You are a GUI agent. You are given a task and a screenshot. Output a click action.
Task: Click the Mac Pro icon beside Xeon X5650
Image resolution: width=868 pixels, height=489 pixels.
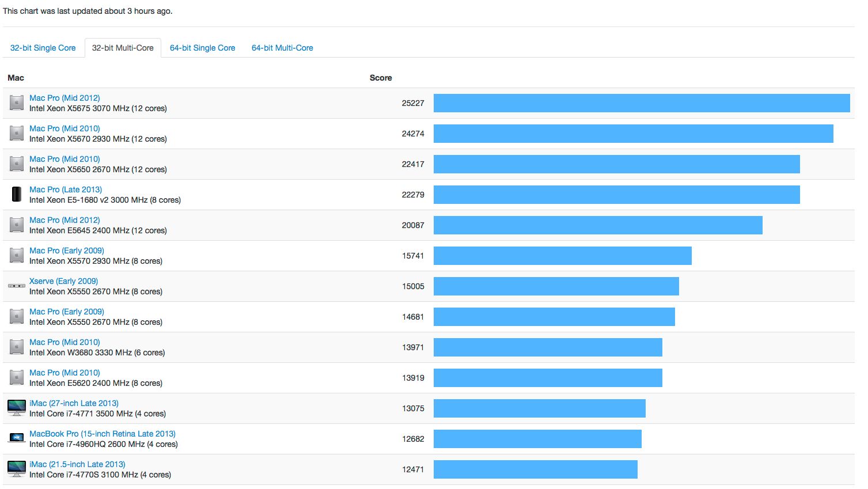pos(17,164)
